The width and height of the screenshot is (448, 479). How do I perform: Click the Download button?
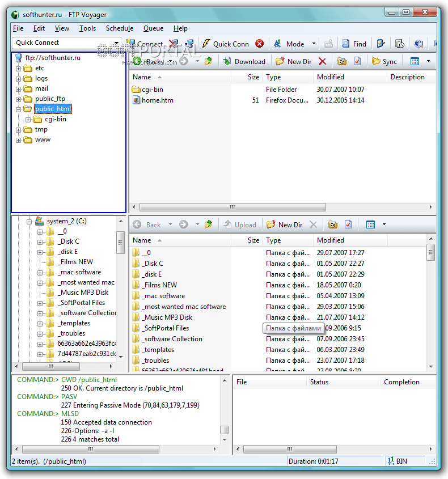point(244,61)
